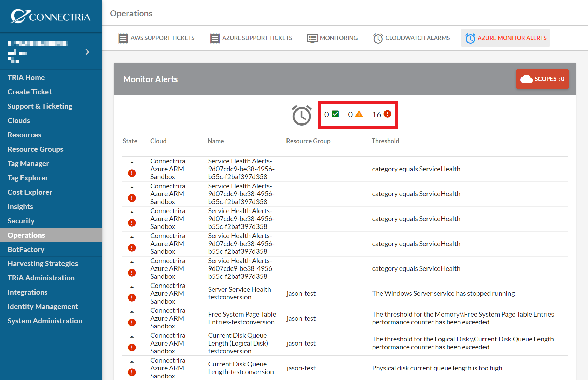Expand the account selector chevron in sidebar
Screen dimensions: 588x380
[87, 52]
